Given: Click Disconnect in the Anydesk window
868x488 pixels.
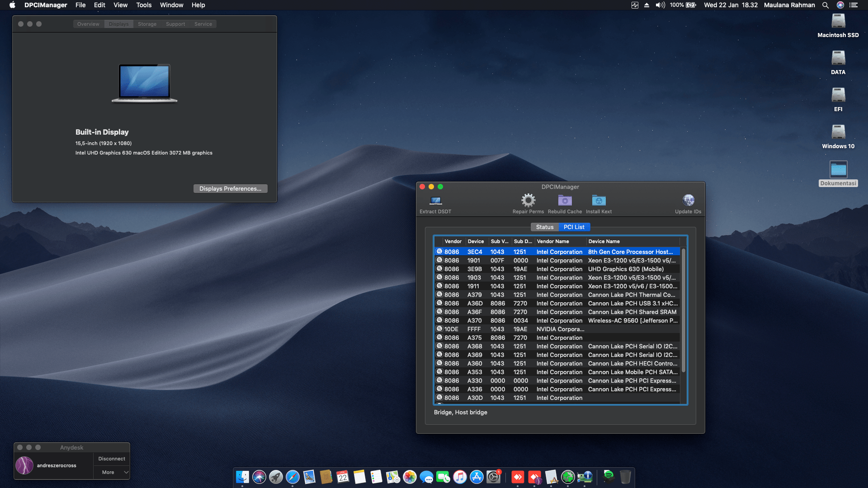Looking at the screenshot, I should coord(112,459).
